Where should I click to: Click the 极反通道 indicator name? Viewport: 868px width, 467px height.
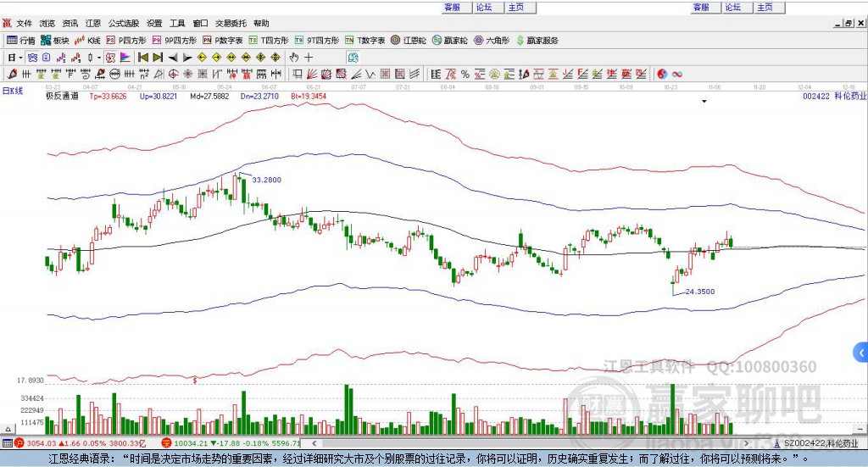62,97
